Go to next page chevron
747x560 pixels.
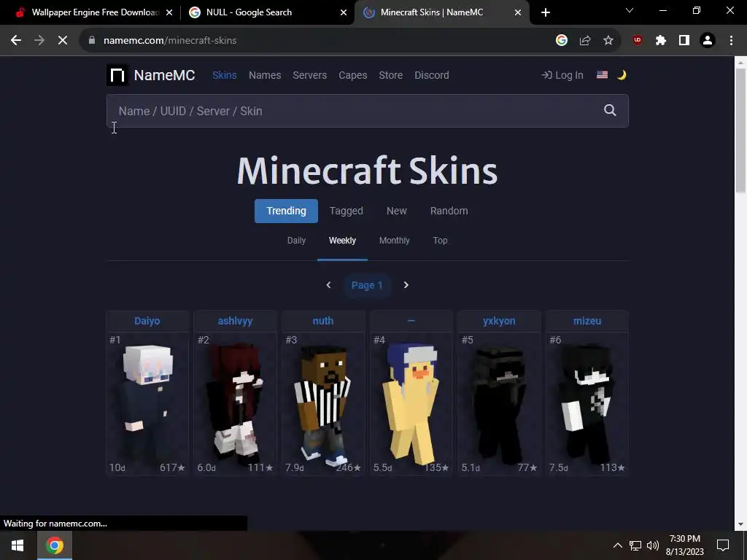[406, 285]
